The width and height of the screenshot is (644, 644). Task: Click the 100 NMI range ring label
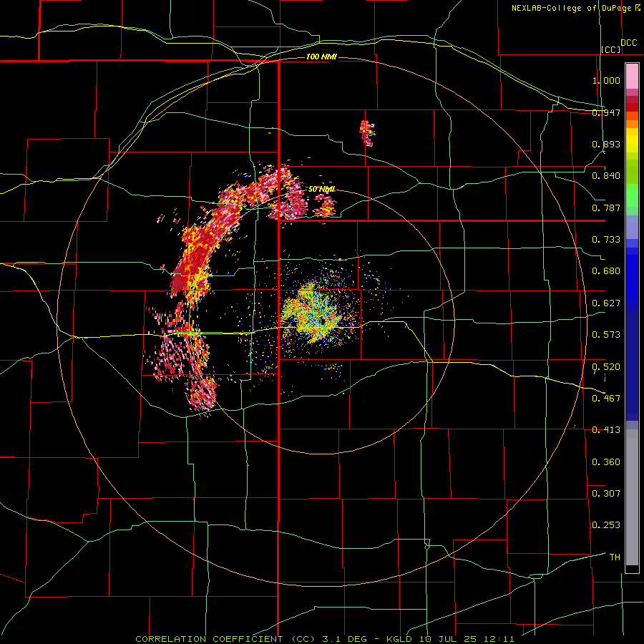click(x=321, y=57)
